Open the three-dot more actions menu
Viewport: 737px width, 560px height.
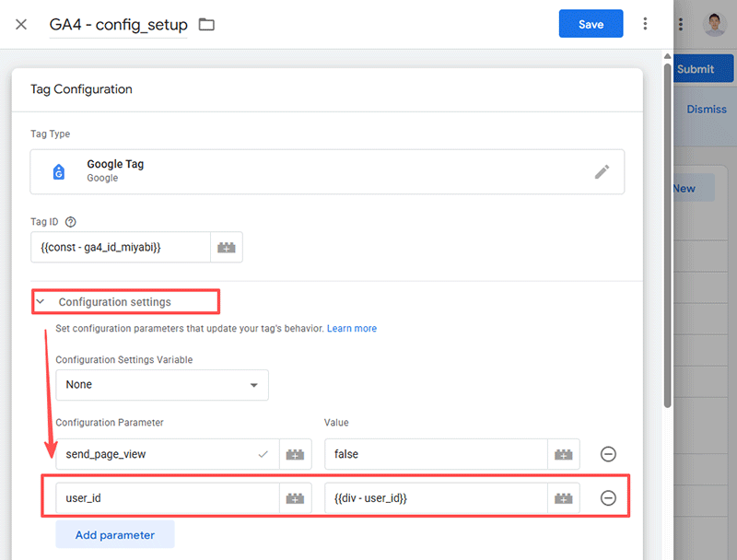coord(646,25)
